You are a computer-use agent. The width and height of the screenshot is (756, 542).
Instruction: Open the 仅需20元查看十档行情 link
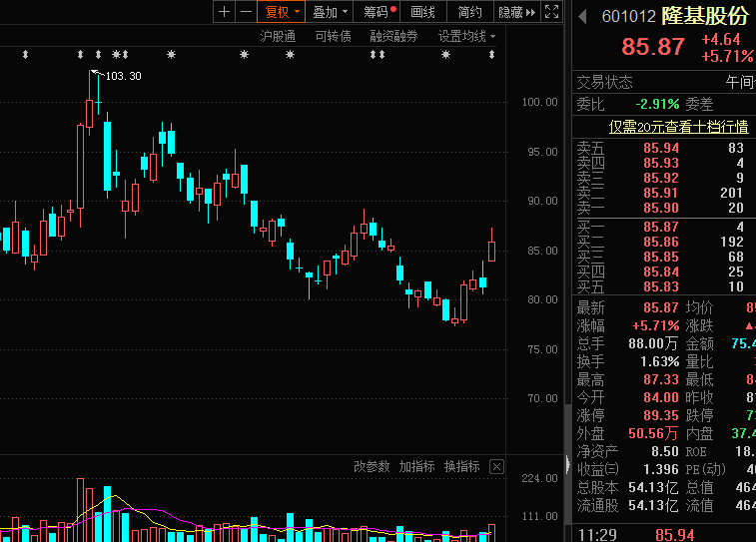pos(679,127)
